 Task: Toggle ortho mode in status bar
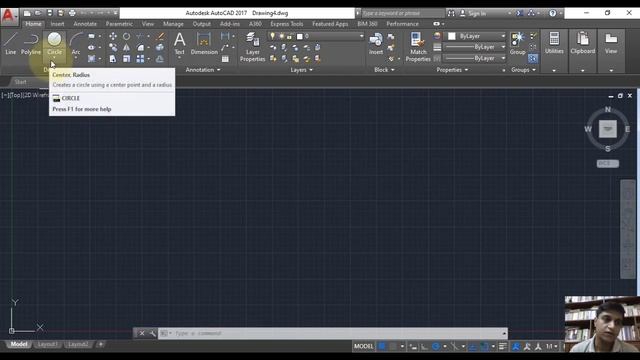[424, 347]
